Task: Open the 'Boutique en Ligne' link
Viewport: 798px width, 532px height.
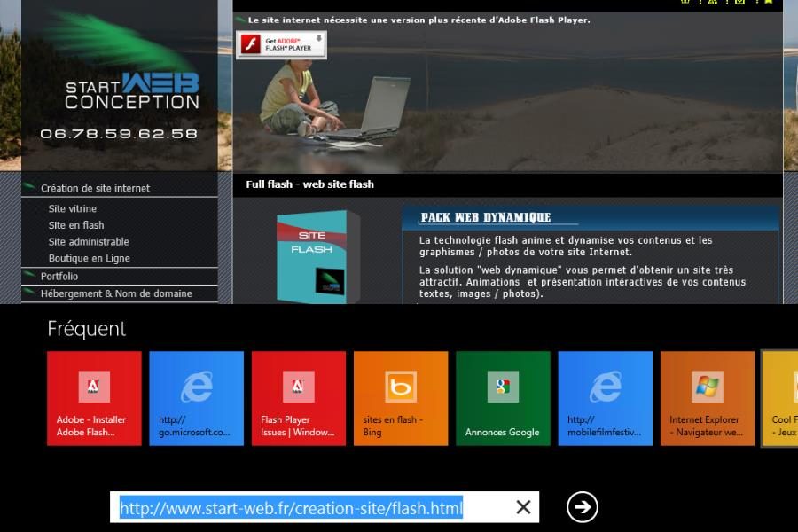Action: (x=89, y=259)
